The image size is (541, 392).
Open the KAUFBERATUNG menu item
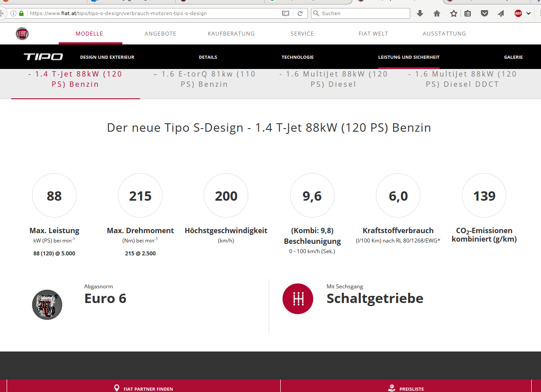tap(231, 34)
